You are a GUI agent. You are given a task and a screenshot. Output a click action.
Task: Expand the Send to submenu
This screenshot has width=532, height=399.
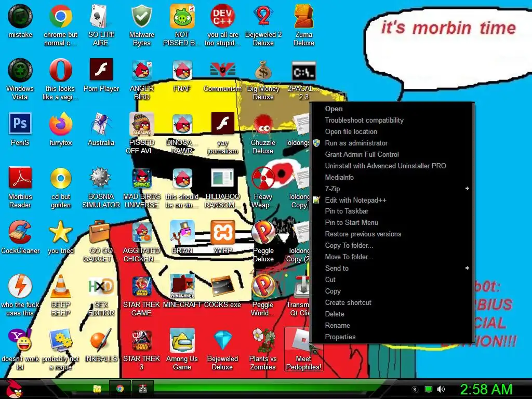pos(393,268)
